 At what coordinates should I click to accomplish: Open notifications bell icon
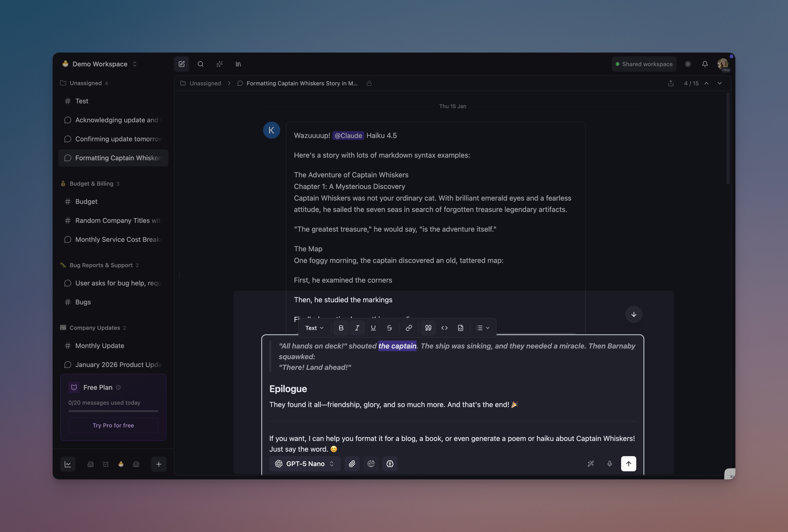(705, 64)
